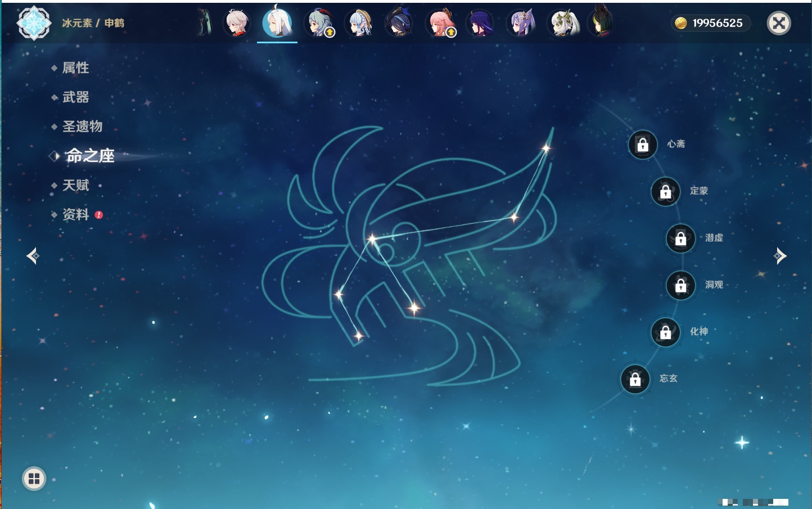Click the 化神 constellation label
Image resolution: width=812 pixels, height=509 pixels.
point(699,331)
